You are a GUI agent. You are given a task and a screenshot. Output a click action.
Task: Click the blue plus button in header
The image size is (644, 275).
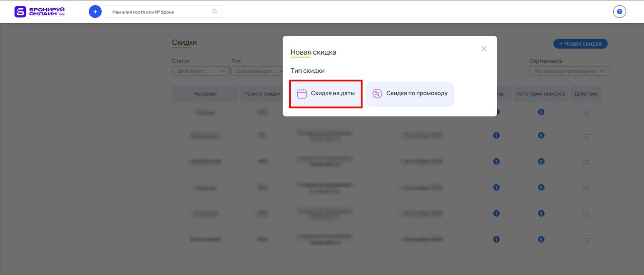95,12
